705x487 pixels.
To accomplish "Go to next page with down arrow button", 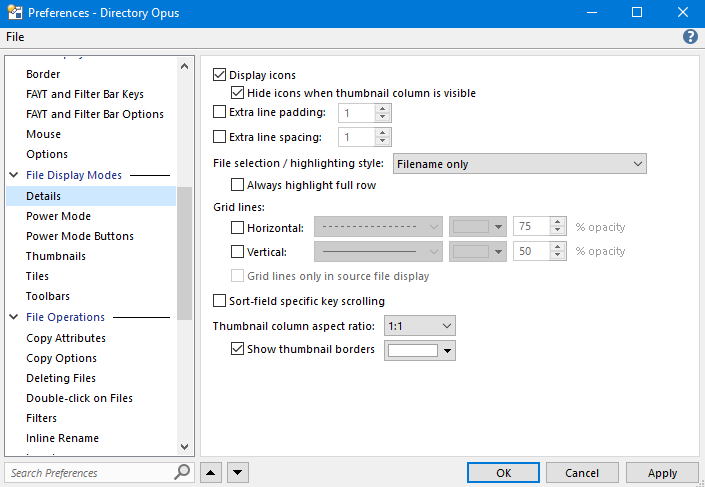I will click(x=238, y=473).
